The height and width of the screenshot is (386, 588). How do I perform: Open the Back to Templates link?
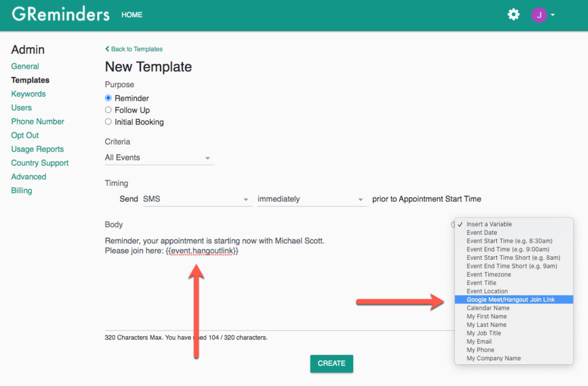pyautogui.click(x=137, y=49)
